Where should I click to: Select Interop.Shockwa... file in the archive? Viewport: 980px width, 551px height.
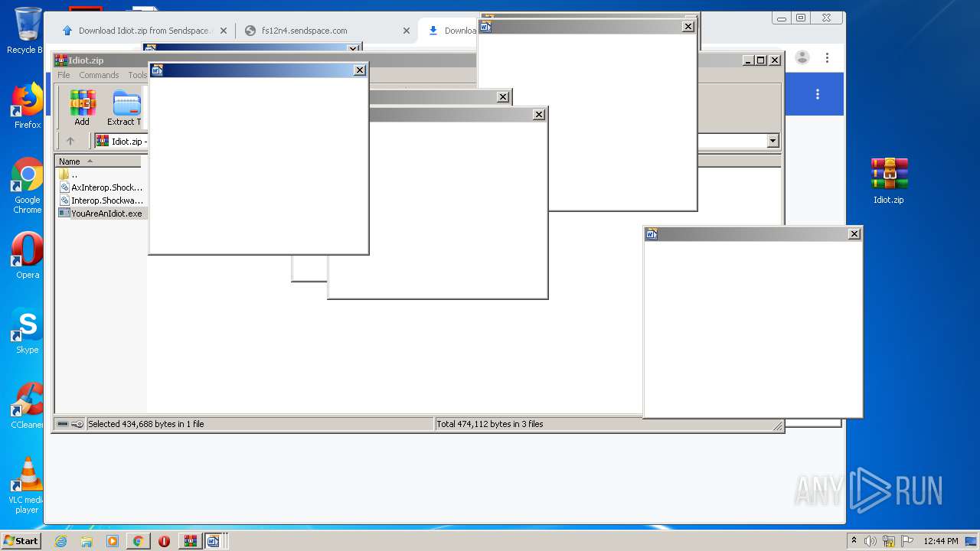100,201
